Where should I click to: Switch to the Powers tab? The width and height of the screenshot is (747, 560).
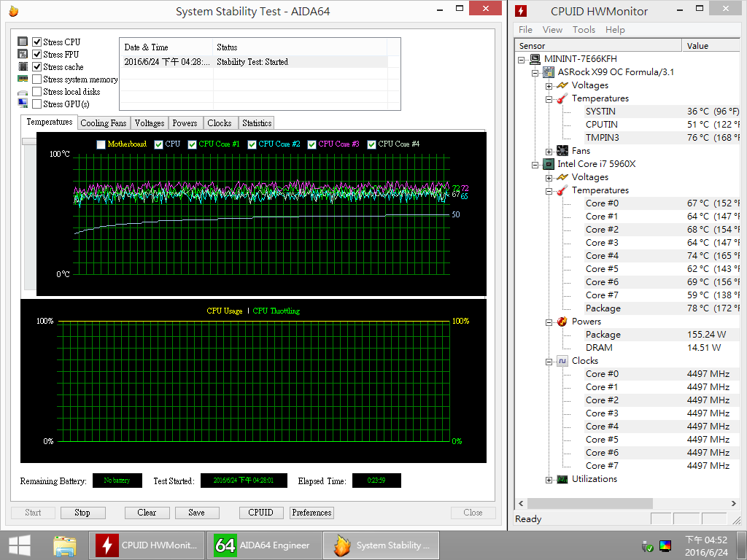click(x=185, y=122)
